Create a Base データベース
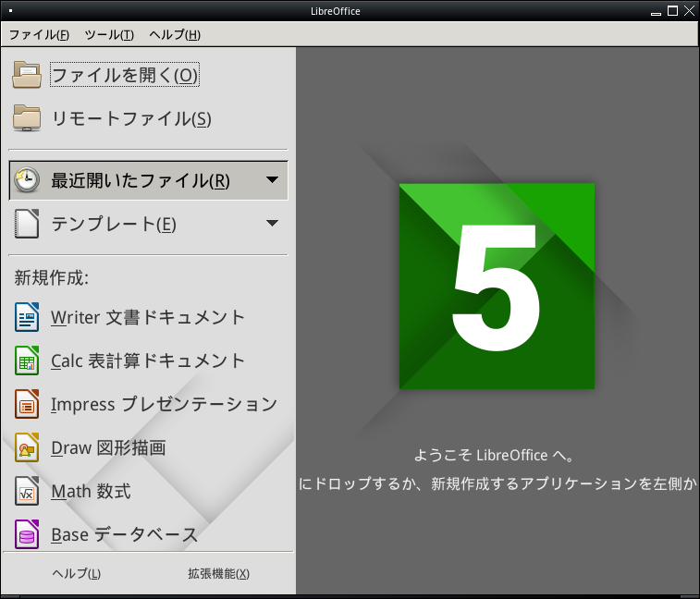Viewport: 700px width, 599px height. [x=125, y=534]
